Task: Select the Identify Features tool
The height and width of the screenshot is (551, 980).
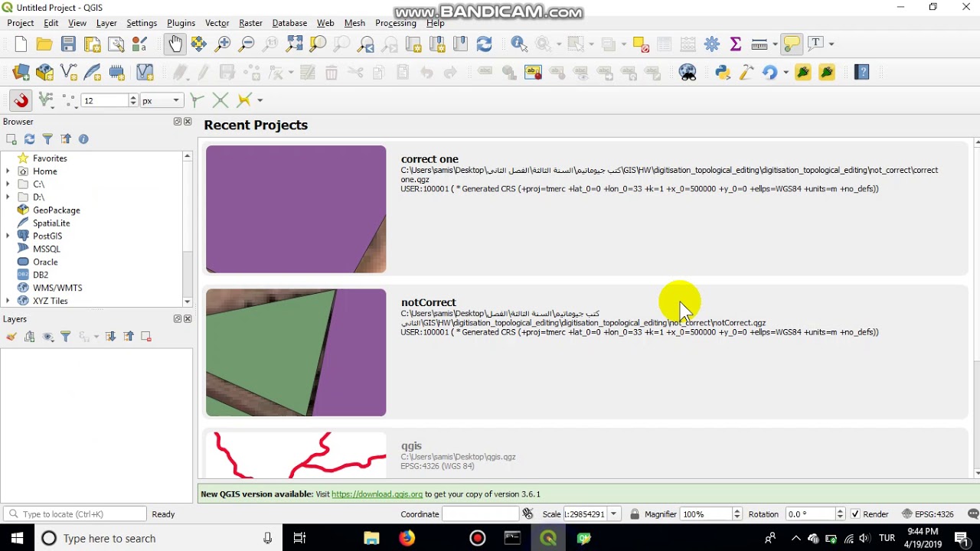Action: 519,44
